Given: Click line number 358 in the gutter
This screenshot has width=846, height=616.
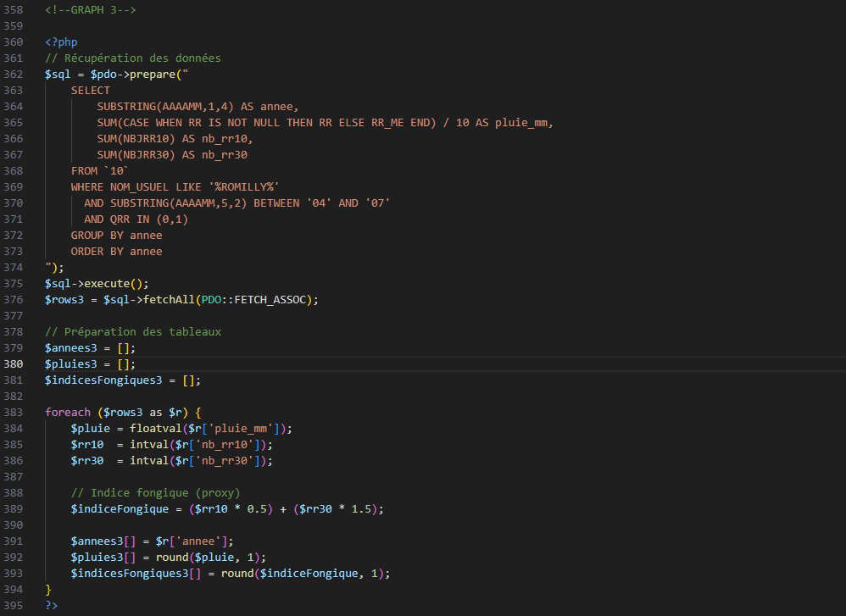Looking at the screenshot, I should [14, 9].
